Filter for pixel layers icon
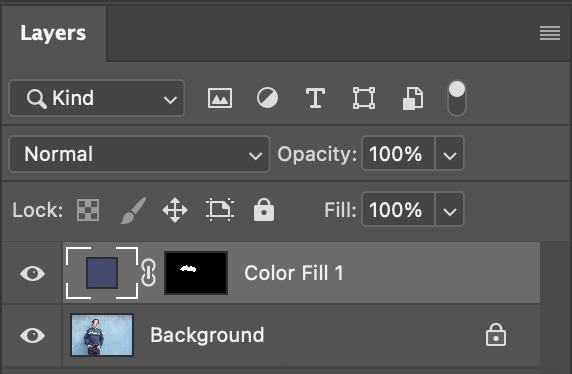The height and width of the screenshot is (374, 572). click(x=220, y=98)
